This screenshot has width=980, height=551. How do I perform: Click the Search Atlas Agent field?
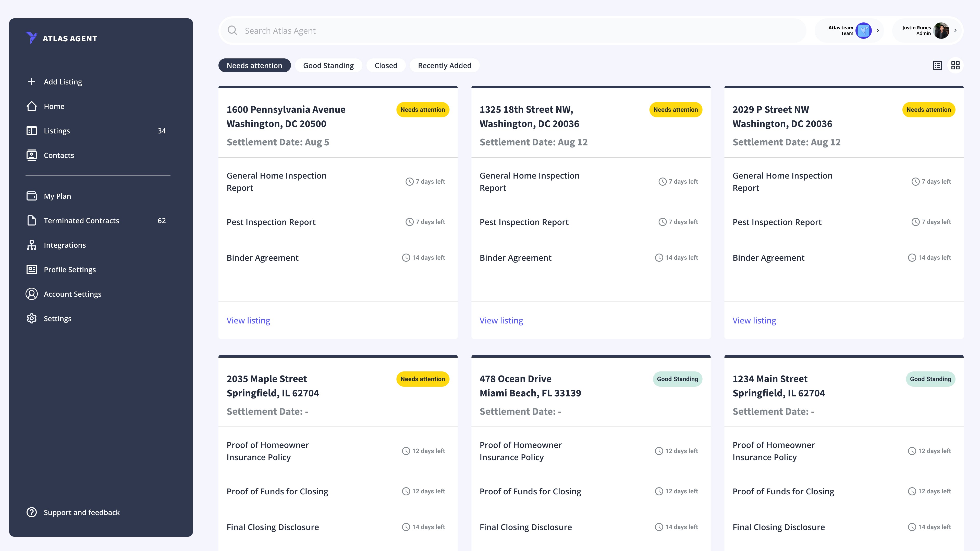(x=513, y=30)
